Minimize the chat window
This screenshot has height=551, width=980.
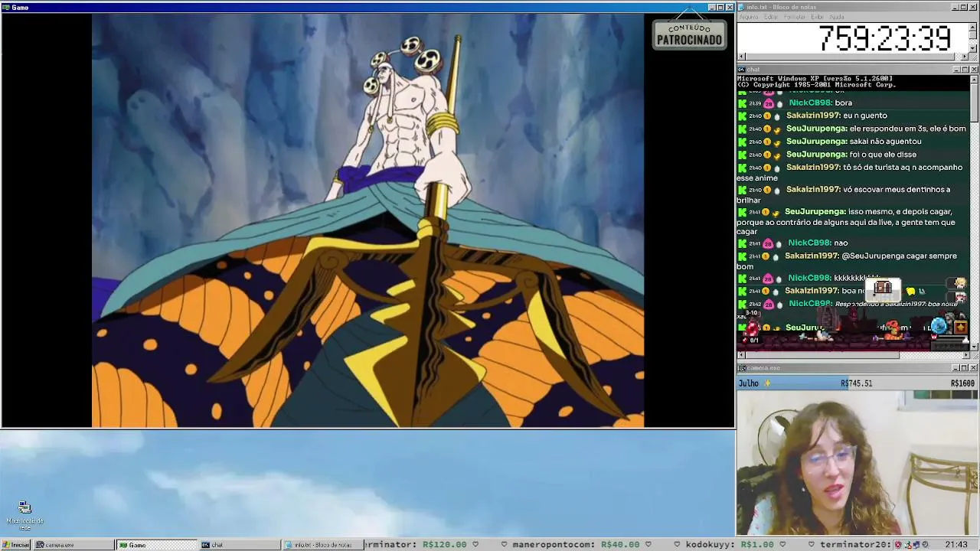pyautogui.click(x=955, y=70)
